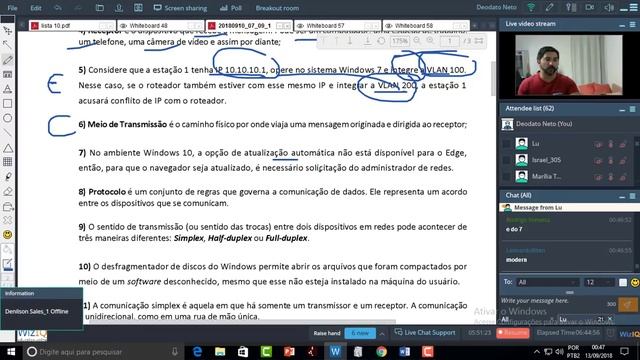The height and width of the screenshot is (360, 640).
Task: Click the content library icon in top bar
Action: [100, 8]
